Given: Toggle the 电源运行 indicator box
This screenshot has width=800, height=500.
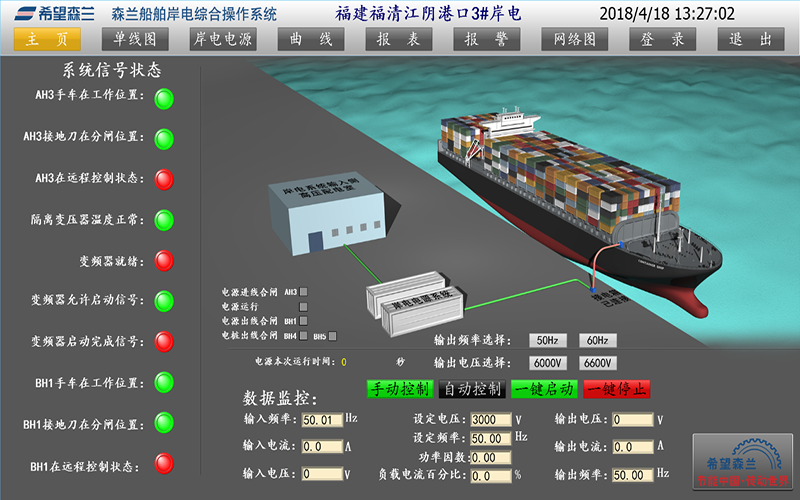Looking at the screenshot, I should click(305, 307).
